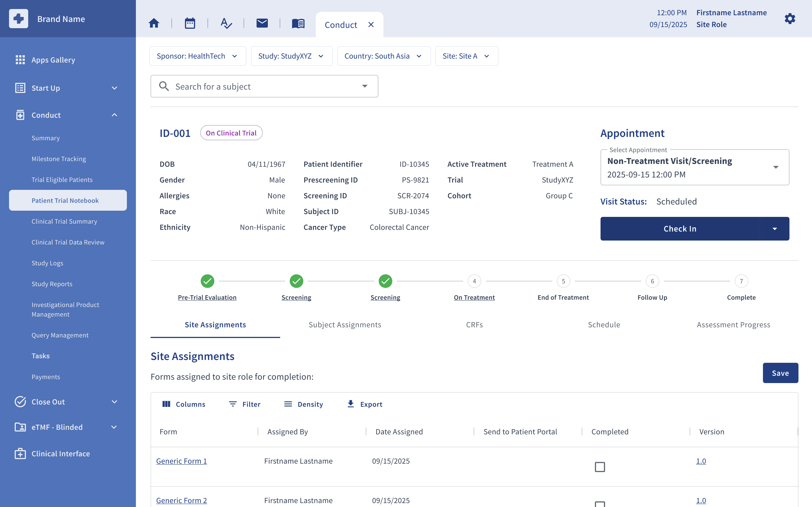Open the home icon in top navigation
This screenshot has width=812, height=507.
click(154, 23)
